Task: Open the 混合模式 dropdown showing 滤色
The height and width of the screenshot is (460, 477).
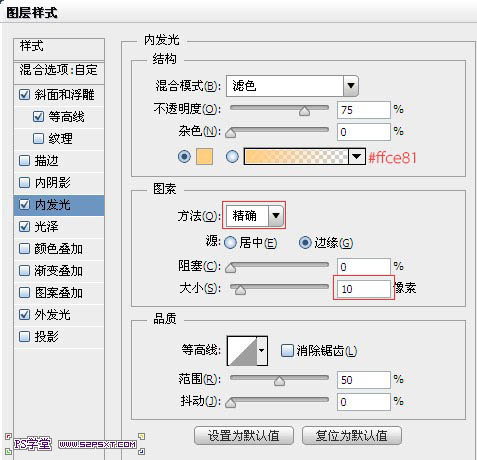Action: coord(292,86)
